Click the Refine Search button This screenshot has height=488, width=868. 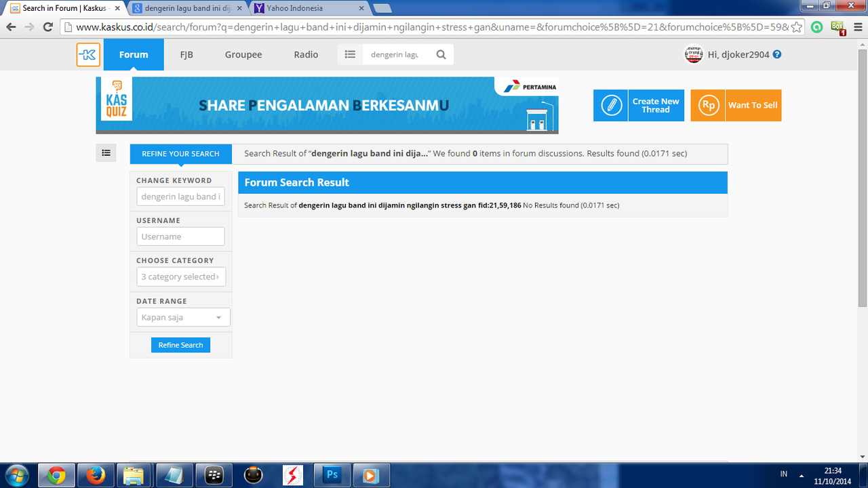(x=180, y=345)
